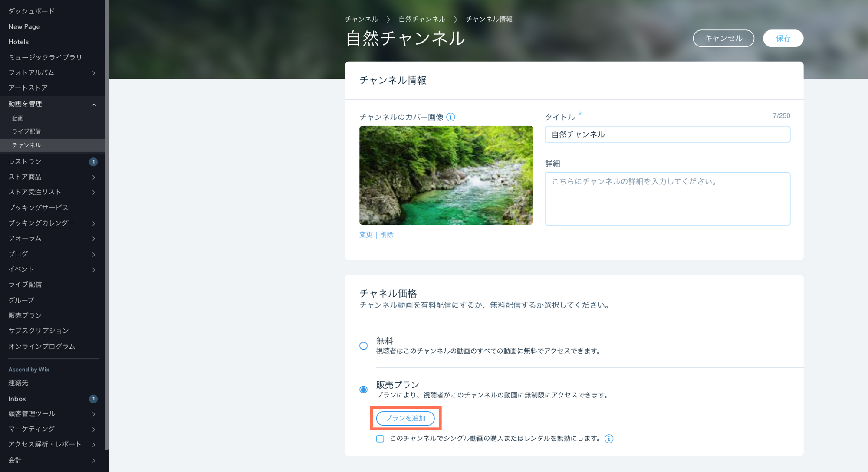Open アートストア in the sidebar

coord(28,88)
